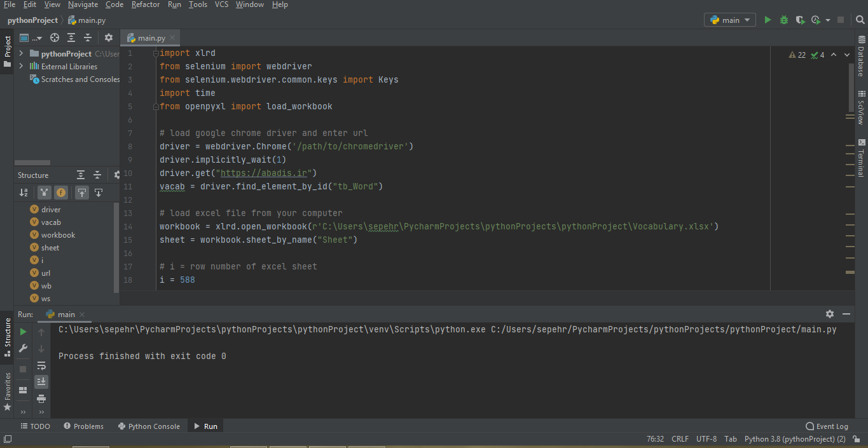Collapse all in Project panel toolbar
The height and width of the screenshot is (448, 868).
click(x=88, y=37)
